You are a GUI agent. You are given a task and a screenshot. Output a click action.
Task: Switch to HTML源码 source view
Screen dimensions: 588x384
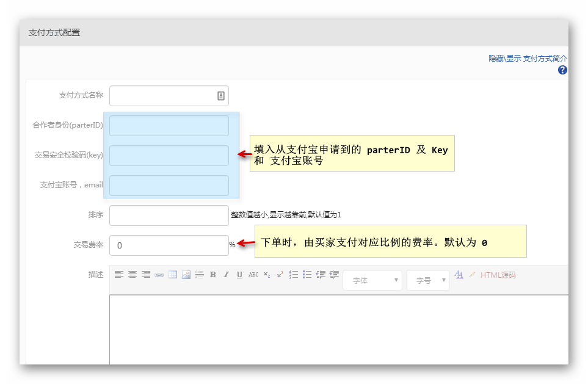(498, 275)
